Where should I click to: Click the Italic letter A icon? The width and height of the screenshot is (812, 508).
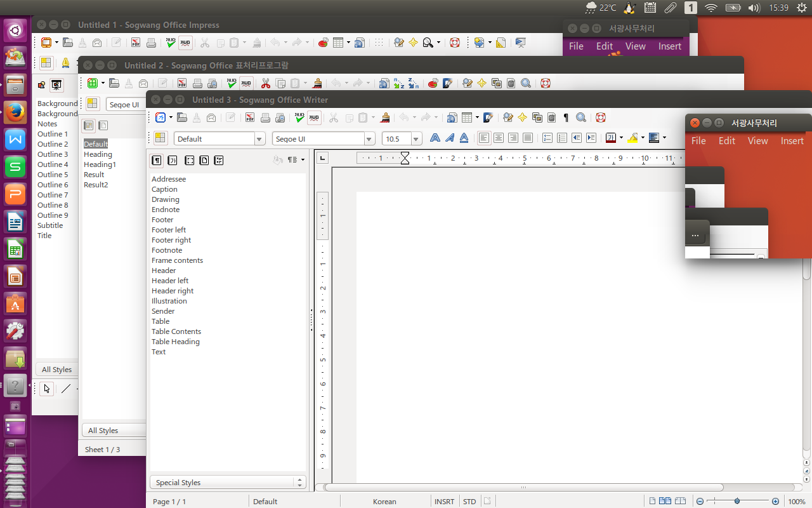click(450, 138)
